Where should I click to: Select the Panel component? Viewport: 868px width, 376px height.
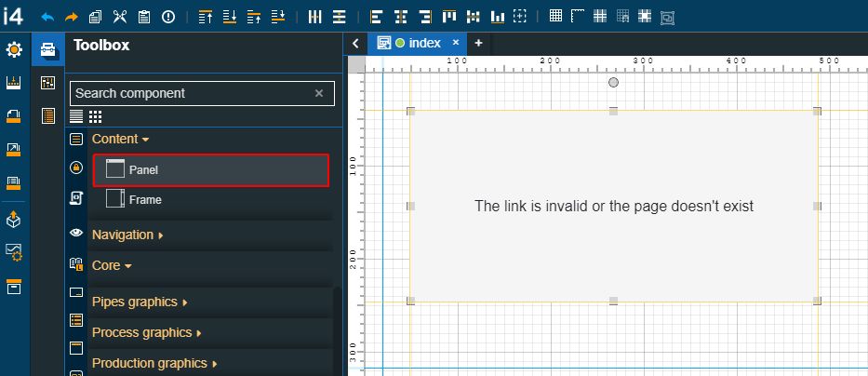pos(211,170)
